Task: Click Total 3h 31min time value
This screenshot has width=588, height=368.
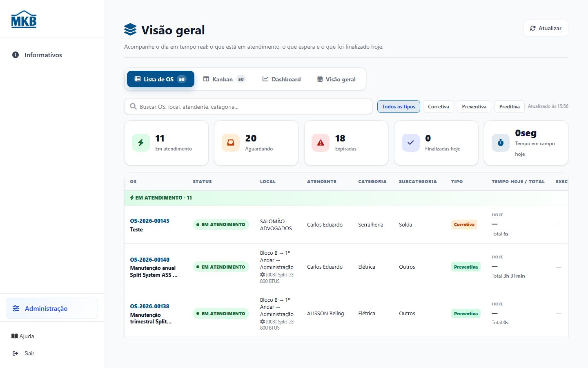Action: point(508,276)
